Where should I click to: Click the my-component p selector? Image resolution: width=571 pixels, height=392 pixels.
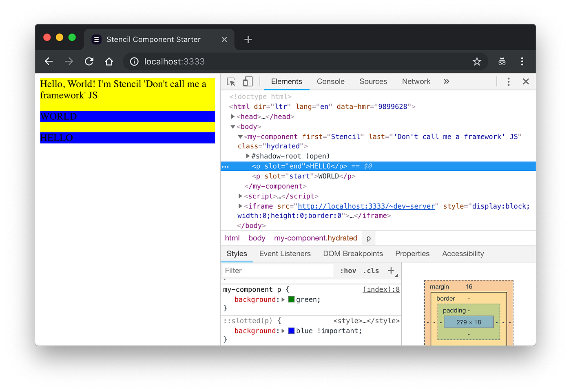252,289
